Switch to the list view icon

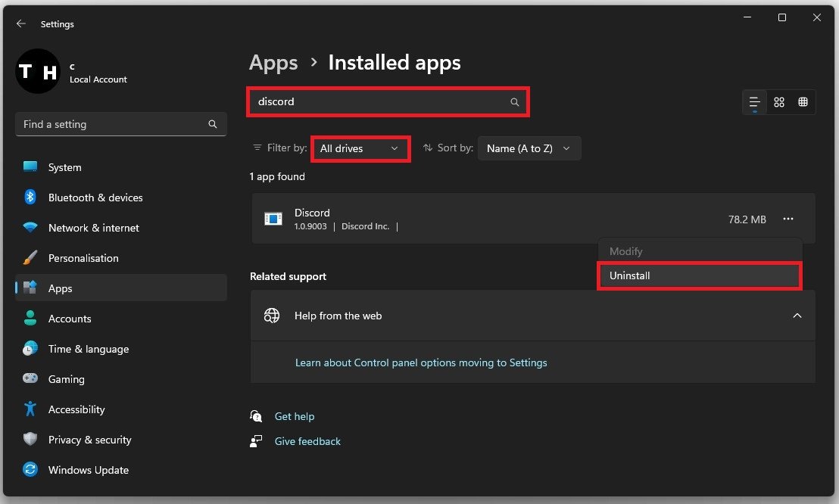[754, 102]
